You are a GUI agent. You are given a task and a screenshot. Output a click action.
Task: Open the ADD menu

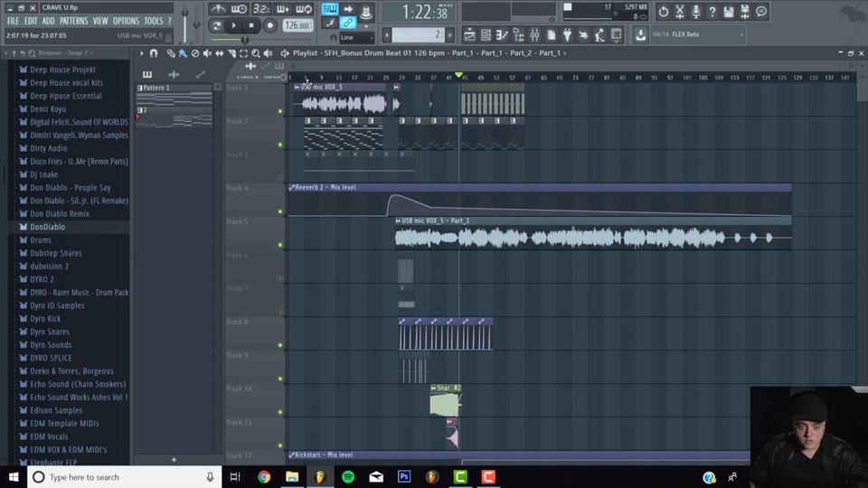pyautogui.click(x=48, y=21)
